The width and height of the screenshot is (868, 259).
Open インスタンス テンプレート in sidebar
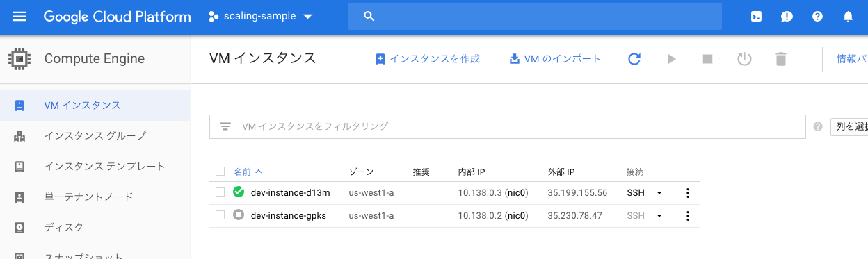[x=95, y=167]
